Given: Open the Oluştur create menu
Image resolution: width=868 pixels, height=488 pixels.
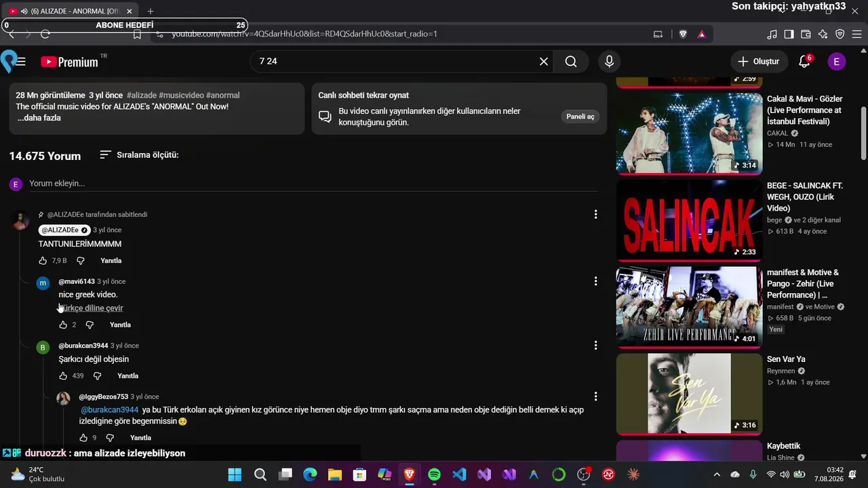Looking at the screenshot, I should click(x=759, y=62).
